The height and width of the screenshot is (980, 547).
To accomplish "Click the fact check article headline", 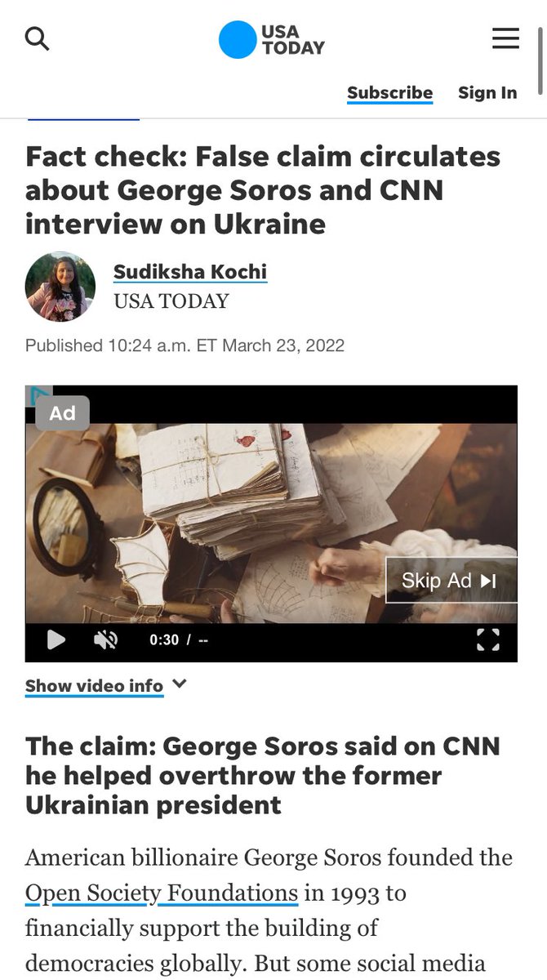I will (263, 190).
